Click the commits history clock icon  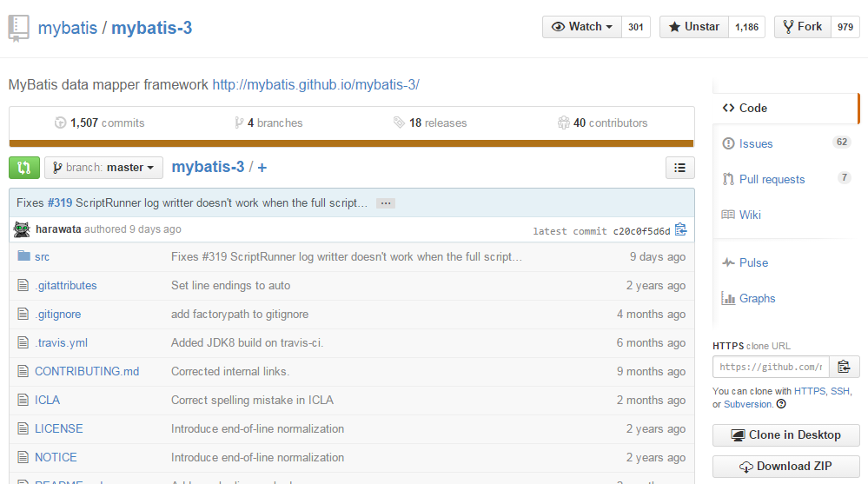pyautogui.click(x=60, y=123)
